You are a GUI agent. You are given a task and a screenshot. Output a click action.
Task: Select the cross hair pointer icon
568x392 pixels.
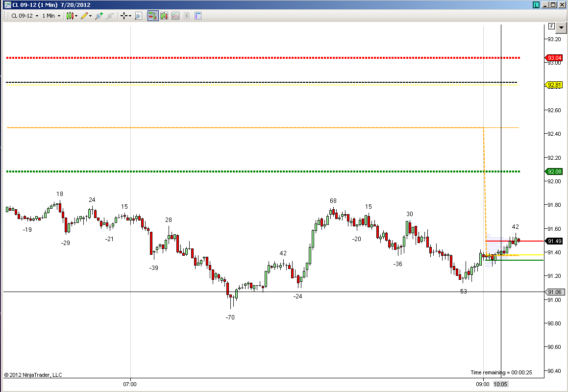pyautogui.click(x=124, y=16)
